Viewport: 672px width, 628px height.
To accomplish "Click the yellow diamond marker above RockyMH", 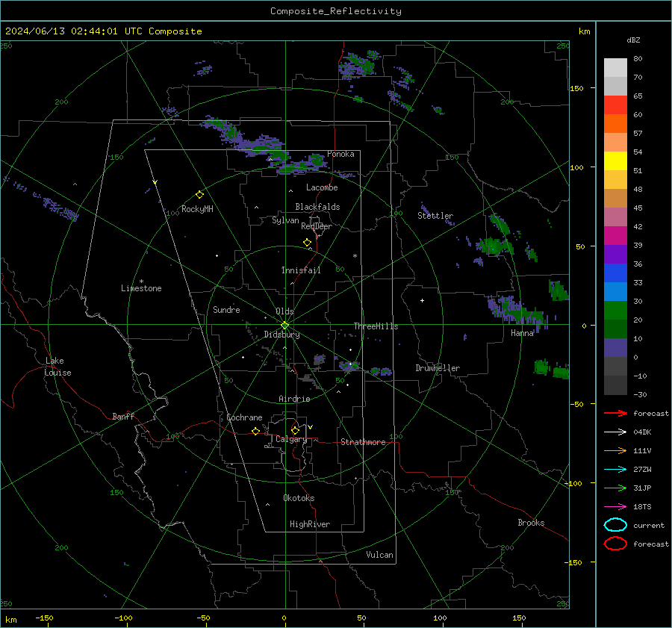I will 199,195.
